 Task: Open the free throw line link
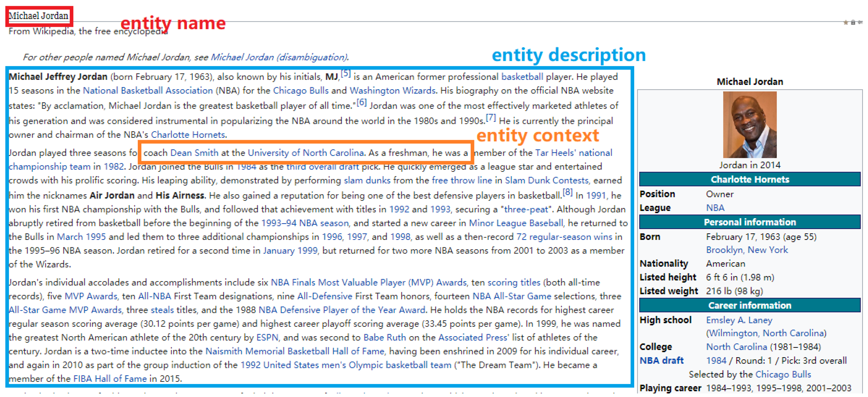(462, 181)
